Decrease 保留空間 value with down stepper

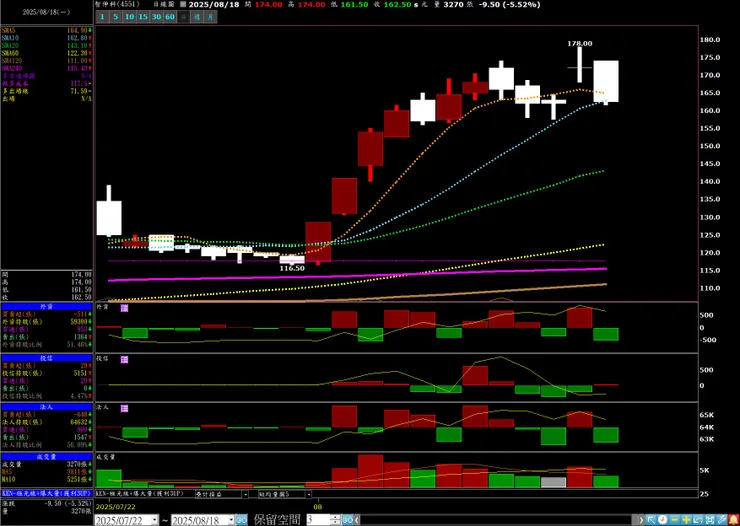pyautogui.click(x=336, y=523)
